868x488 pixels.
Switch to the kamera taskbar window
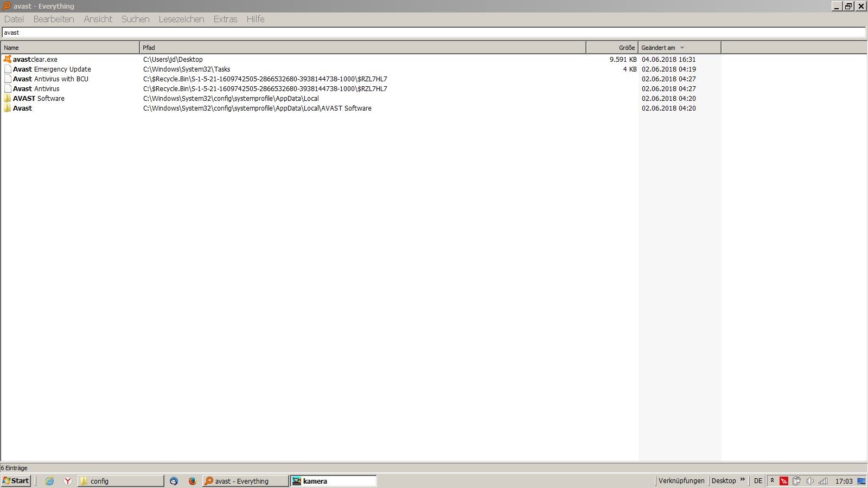coord(333,481)
